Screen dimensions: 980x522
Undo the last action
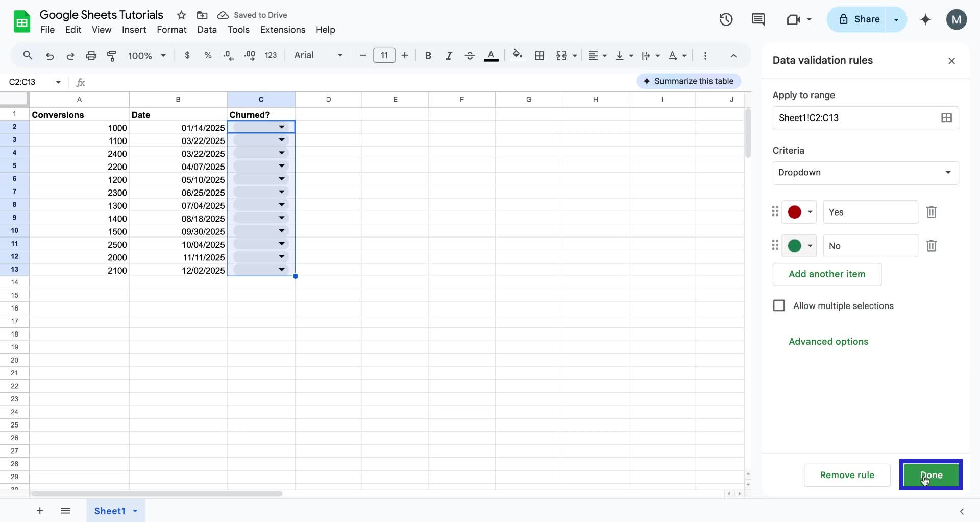point(50,56)
